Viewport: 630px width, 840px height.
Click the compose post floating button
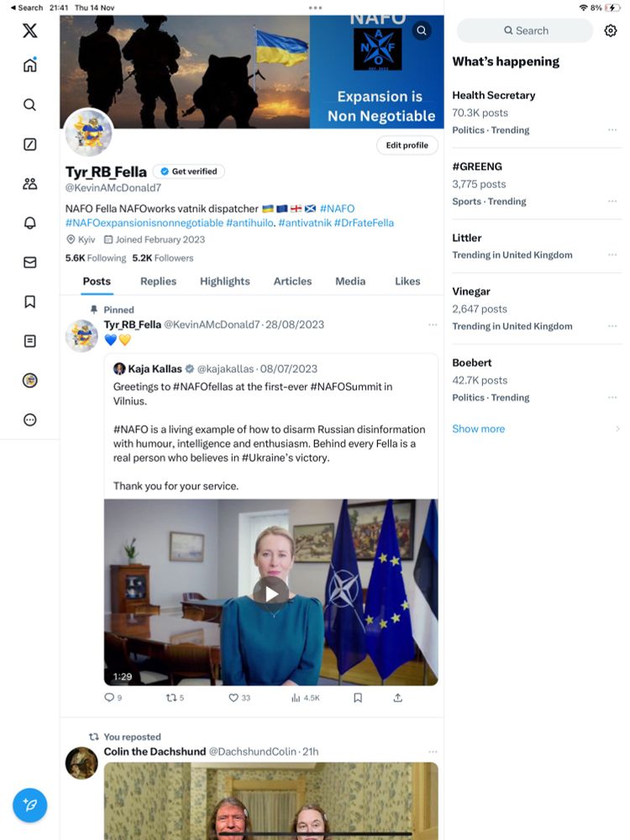(30, 805)
